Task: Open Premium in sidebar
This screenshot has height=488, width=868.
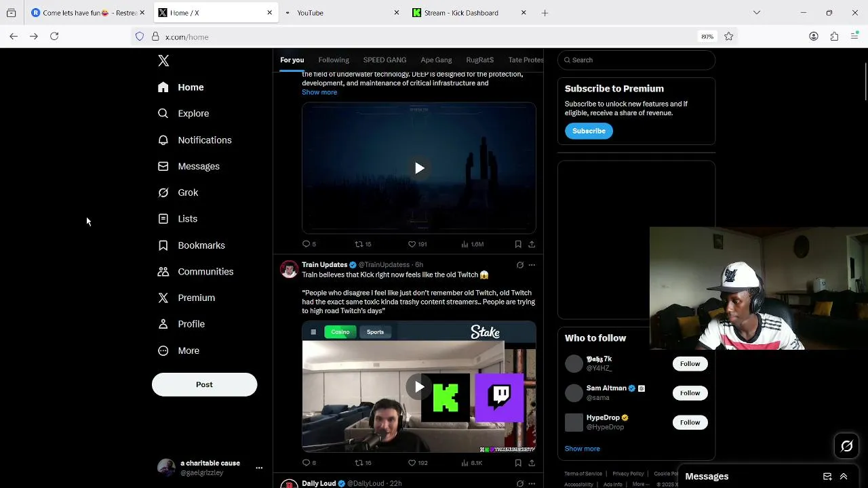Action: (186, 298)
